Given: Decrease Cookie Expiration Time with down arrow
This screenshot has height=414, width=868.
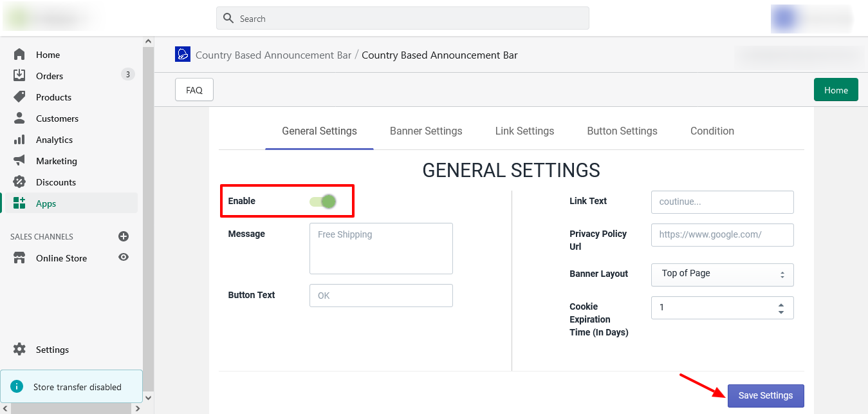Looking at the screenshot, I should [x=781, y=312].
